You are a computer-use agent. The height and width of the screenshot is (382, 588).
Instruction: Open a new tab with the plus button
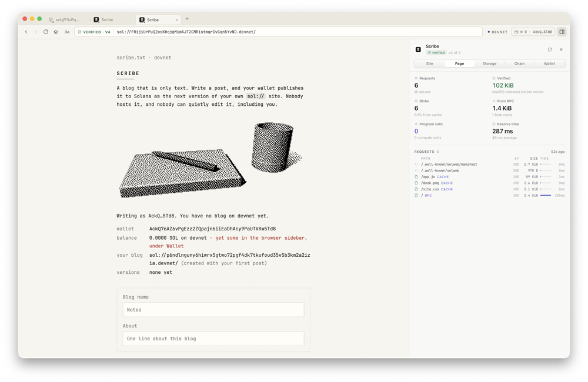(x=187, y=19)
